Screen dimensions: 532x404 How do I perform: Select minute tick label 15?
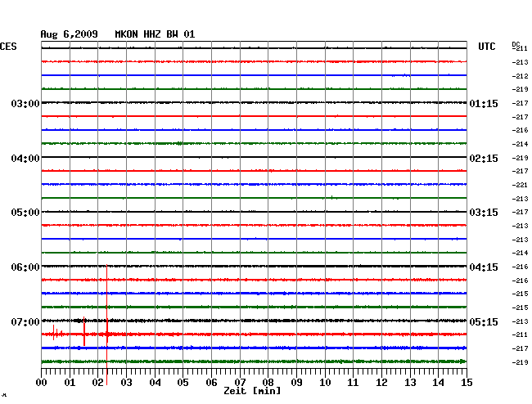467,383
